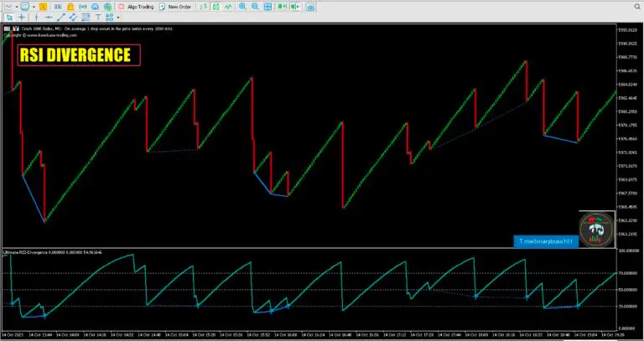Open the T.me/binaryboss101 link

[547, 240]
